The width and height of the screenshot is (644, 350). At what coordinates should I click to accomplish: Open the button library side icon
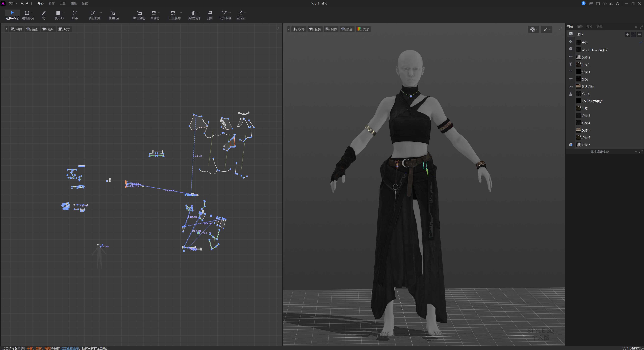(571, 49)
